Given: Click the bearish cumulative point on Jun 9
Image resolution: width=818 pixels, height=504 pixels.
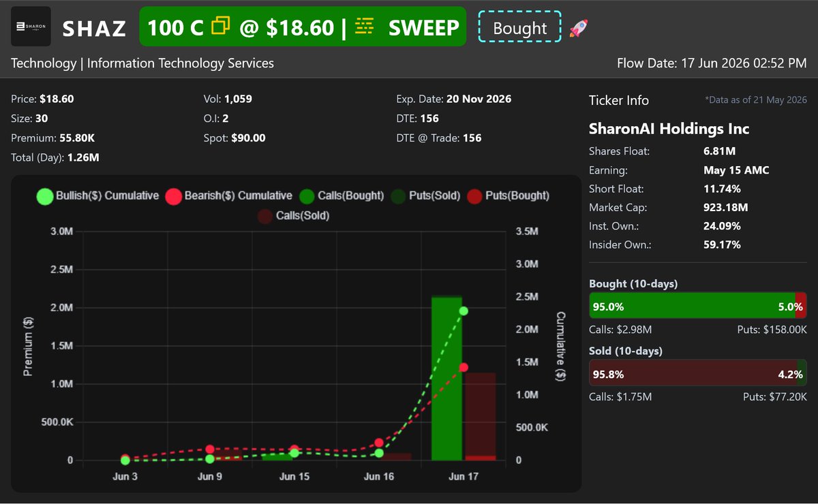Looking at the screenshot, I should 210,449.
